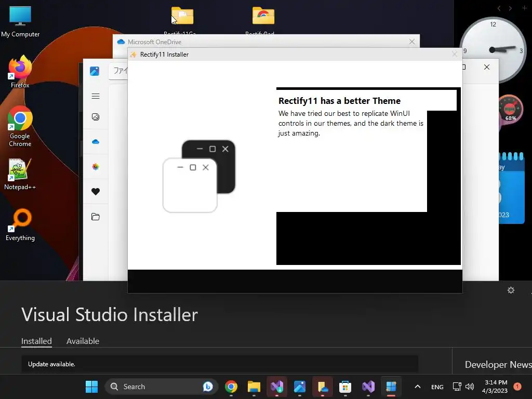Screen dimensions: 532x399
Task: Close the Photos app window
Action: pyautogui.click(x=486, y=67)
